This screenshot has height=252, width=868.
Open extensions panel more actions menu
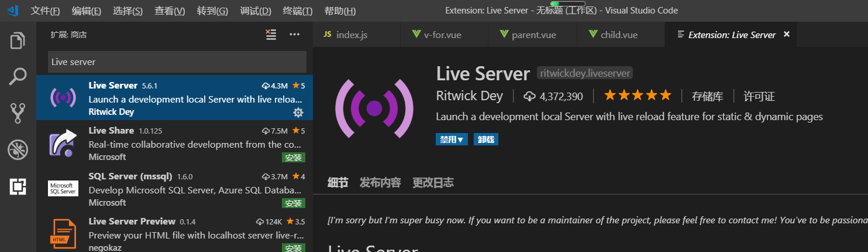[x=295, y=35]
